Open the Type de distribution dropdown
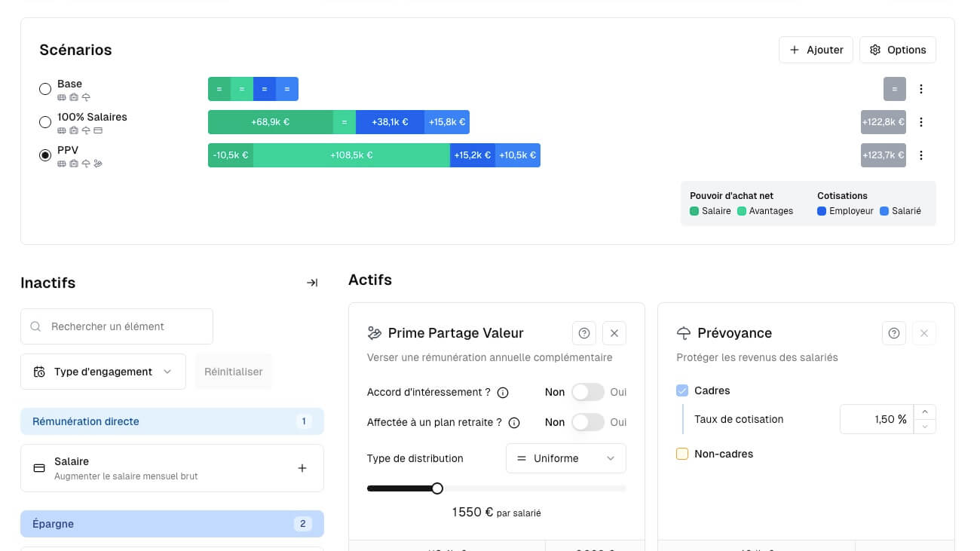The image size is (980, 551). point(565,458)
